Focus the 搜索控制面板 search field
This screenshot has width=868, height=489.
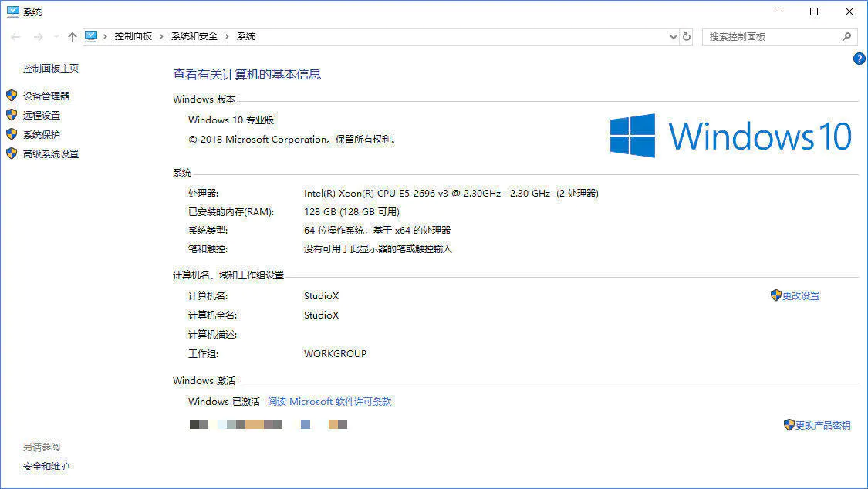[x=772, y=36]
